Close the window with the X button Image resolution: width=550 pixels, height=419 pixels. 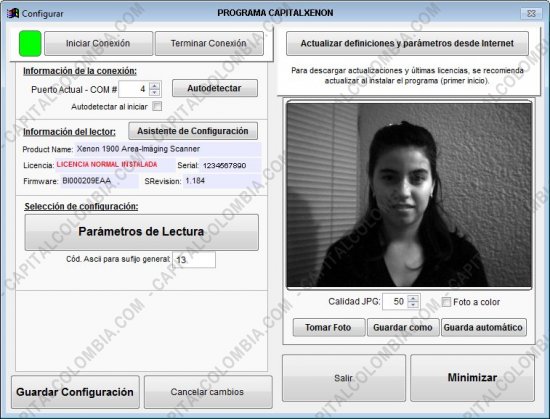click(x=531, y=13)
